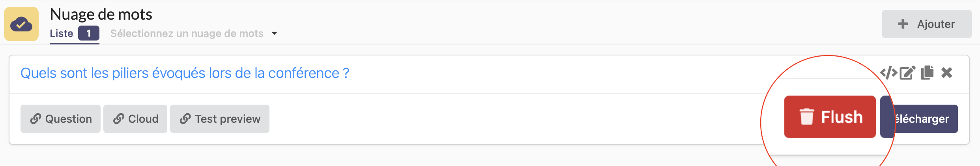Open the Test preview label
This screenshot has height=166, width=980.
click(x=228, y=119)
